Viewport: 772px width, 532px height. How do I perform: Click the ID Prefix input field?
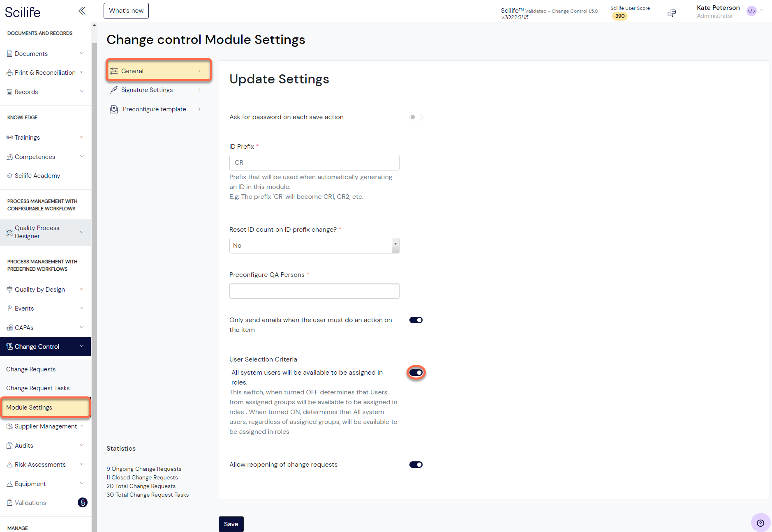pyautogui.click(x=314, y=163)
